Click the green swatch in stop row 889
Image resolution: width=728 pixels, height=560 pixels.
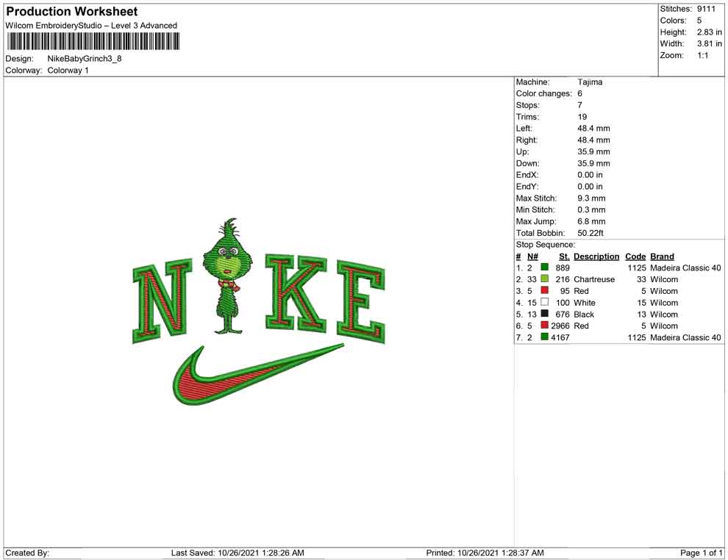[545, 268]
